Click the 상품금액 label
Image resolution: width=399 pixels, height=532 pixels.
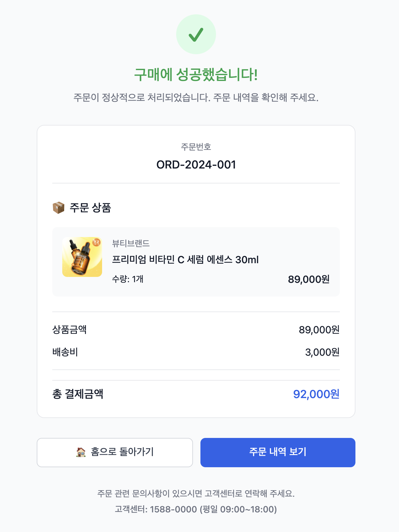coord(69,330)
